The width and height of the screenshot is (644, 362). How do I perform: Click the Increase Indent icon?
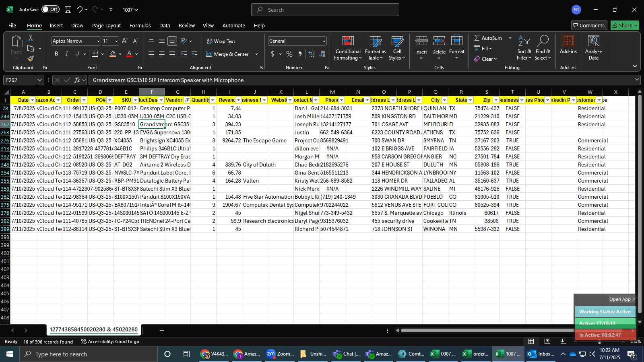point(194,54)
